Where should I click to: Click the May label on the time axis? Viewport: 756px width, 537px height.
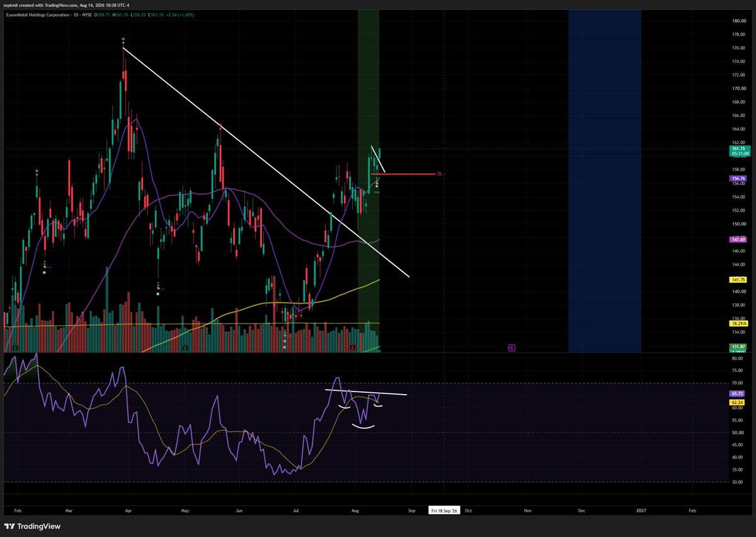[185, 511]
